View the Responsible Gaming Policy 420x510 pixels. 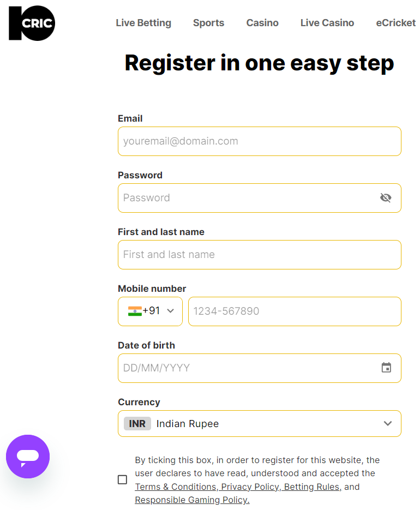point(192,500)
